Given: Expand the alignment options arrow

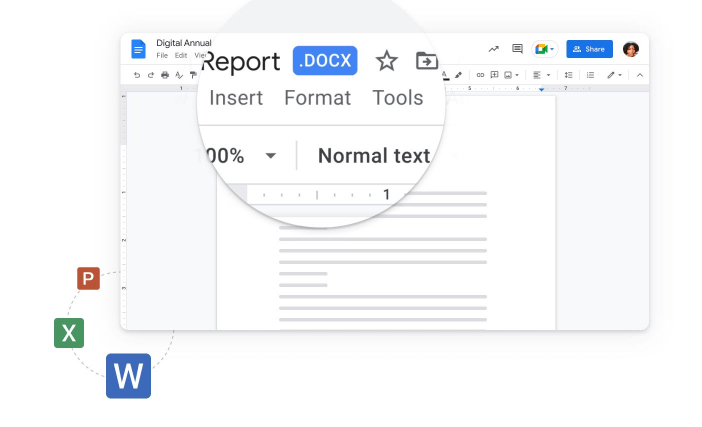Looking at the screenshot, I should click(548, 75).
